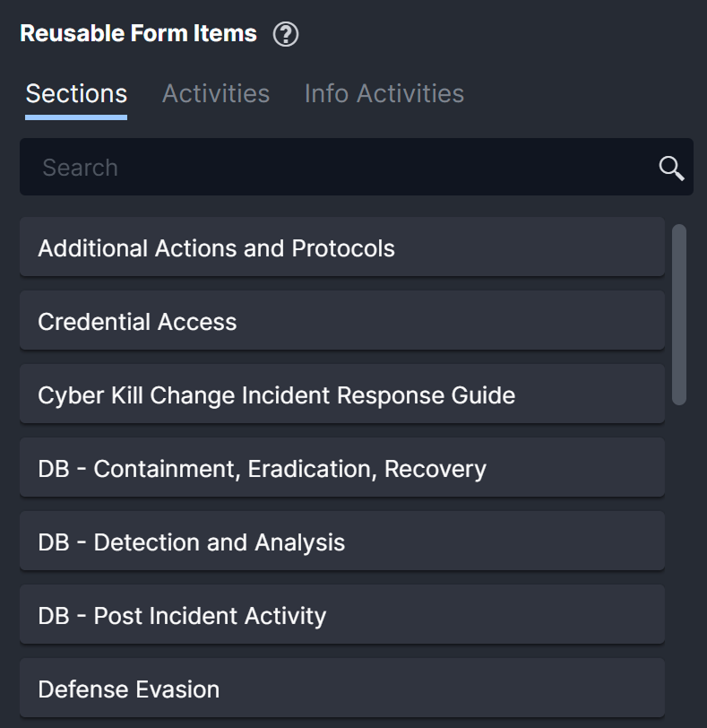Click the Search placeholder text

80,168
